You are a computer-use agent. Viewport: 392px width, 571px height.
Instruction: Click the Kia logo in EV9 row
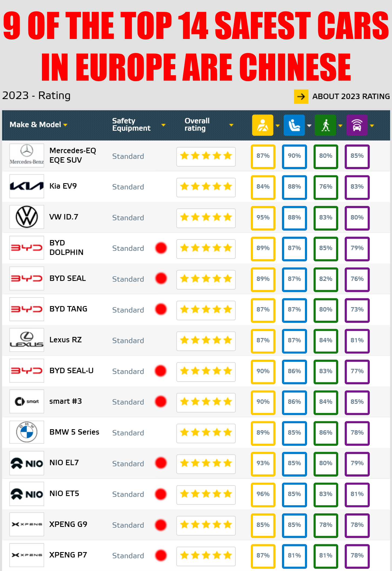(27, 186)
